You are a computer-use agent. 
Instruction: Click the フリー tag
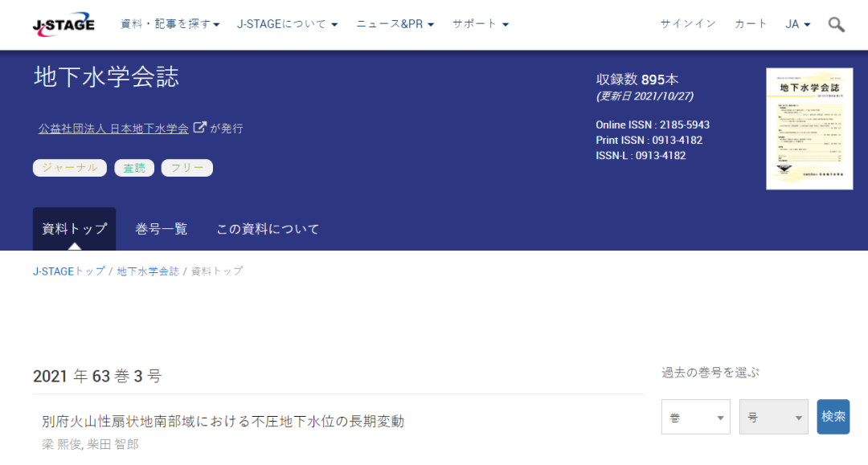187,168
